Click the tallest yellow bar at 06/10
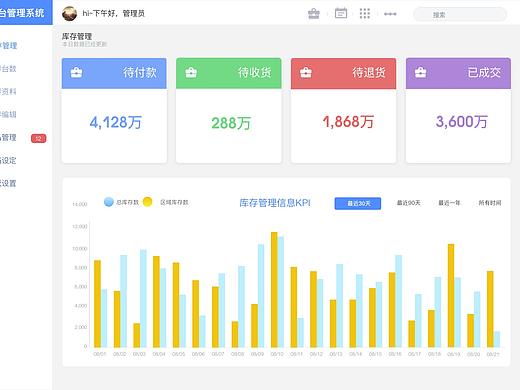This screenshot has width=520, height=390. click(274, 290)
